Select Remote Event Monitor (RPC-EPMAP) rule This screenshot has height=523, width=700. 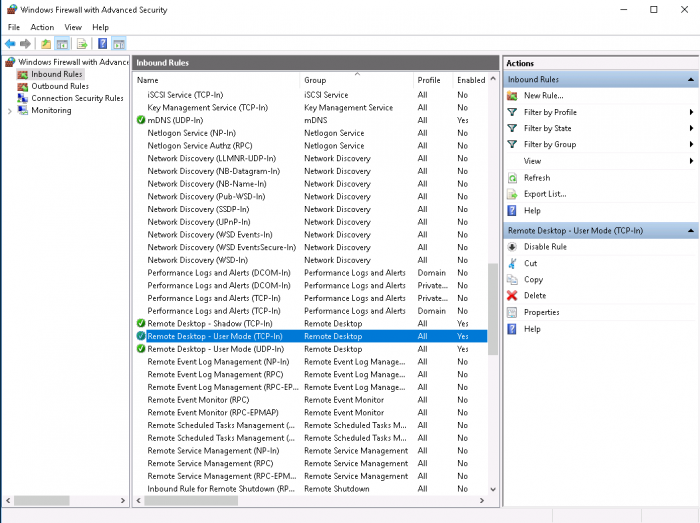[311, 413]
